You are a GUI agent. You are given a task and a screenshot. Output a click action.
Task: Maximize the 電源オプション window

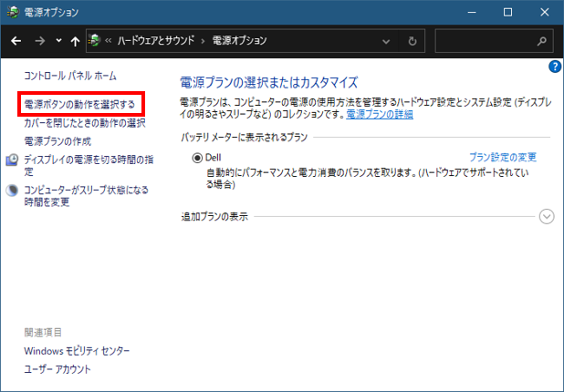[507, 12]
